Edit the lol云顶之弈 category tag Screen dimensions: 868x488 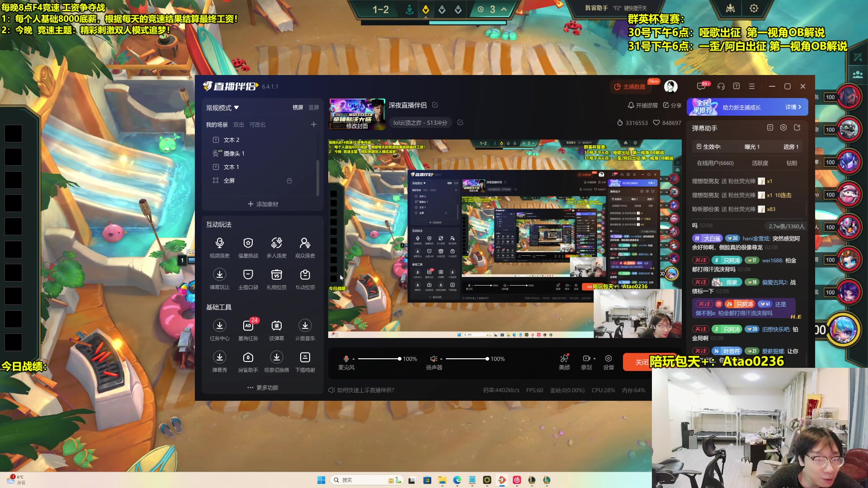[x=460, y=122]
